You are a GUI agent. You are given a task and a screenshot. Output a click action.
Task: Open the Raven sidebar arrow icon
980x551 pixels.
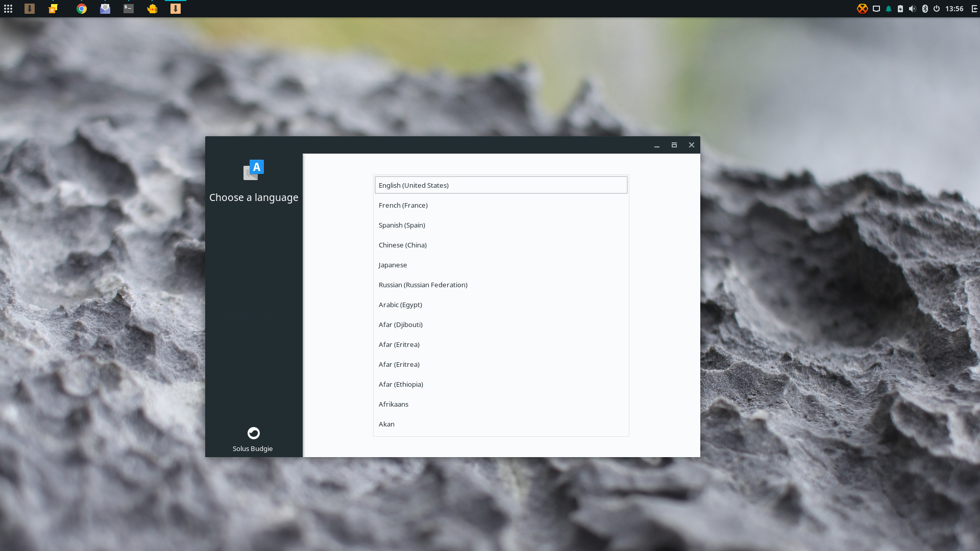974,9
